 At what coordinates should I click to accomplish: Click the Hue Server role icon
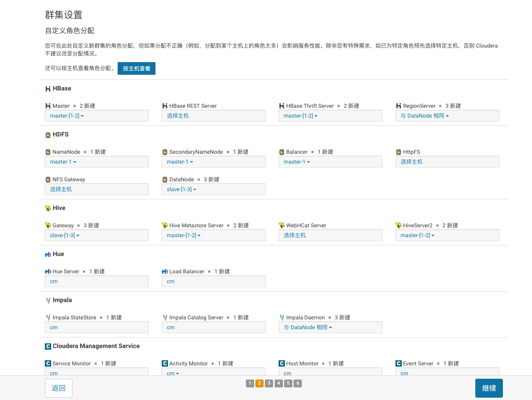(48, 271)
